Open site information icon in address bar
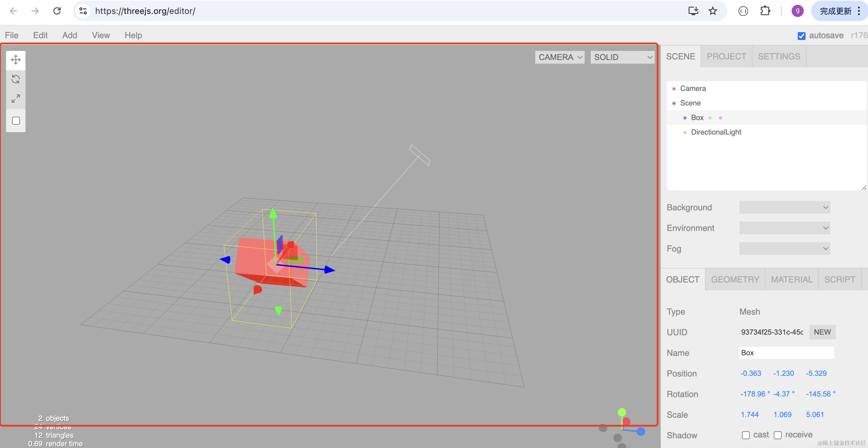This screenshot has height=448, width=868. [83, 11]
